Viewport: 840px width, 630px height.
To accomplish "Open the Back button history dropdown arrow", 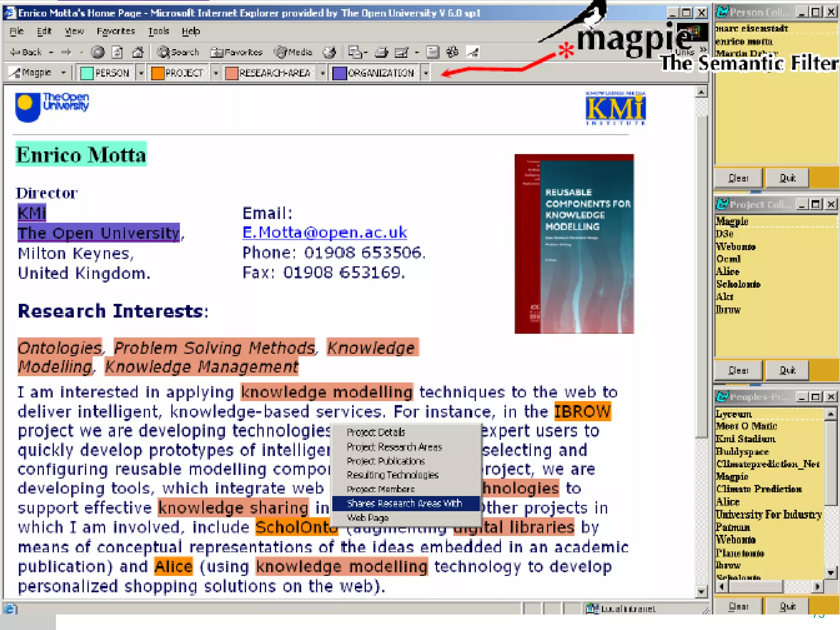I will (x=51, y=52).
